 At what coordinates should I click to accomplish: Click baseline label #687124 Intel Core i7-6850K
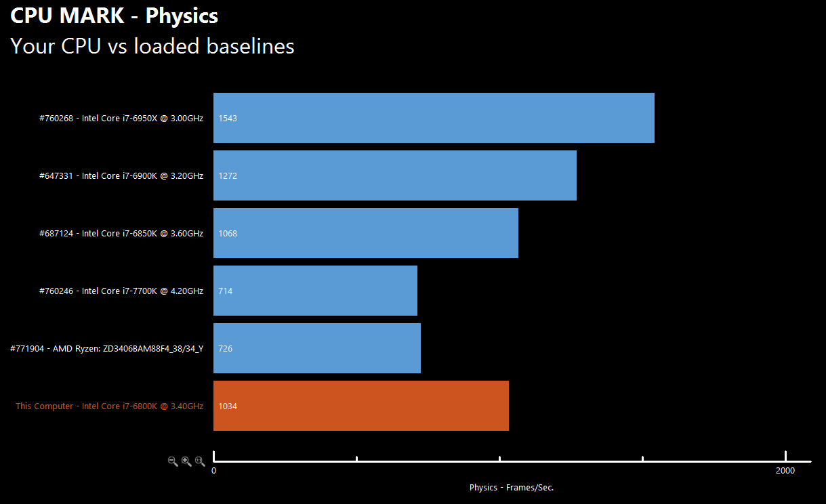click(121, 234)
